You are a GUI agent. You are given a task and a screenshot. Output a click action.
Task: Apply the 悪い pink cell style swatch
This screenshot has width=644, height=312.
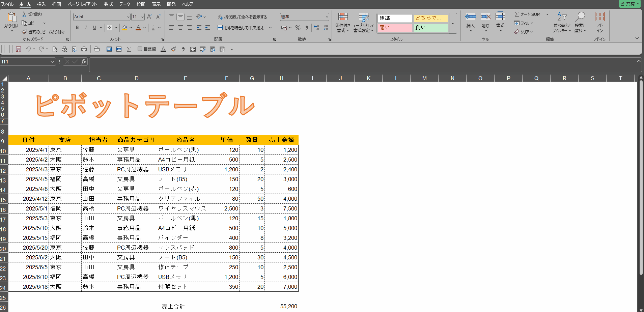(x=394, y=28)
